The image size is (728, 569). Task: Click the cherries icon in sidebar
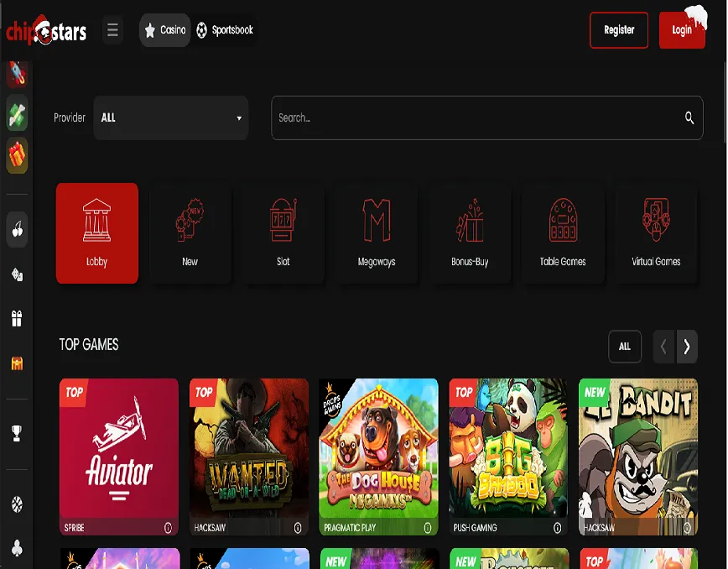[x=17, y=230]
